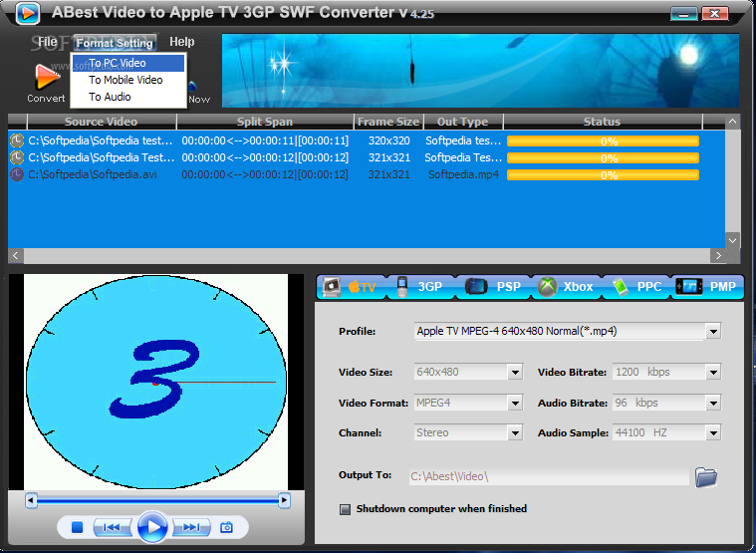Switch to the PMP device tab

(x=706, y=287)
